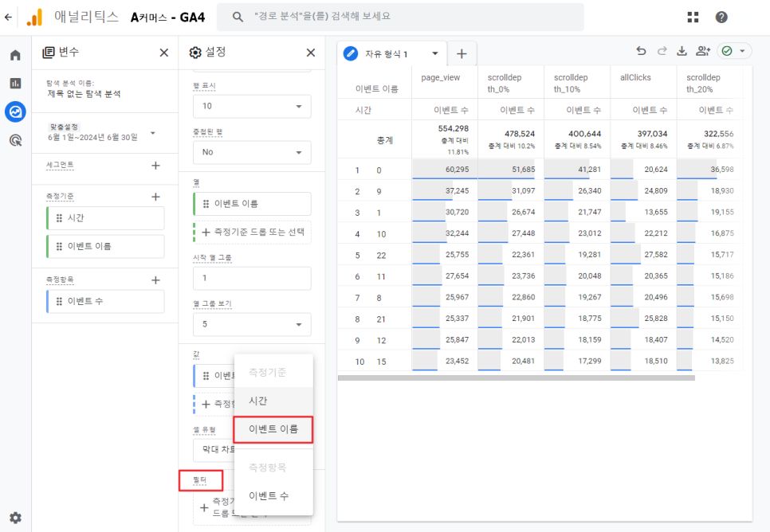Click the 이벤트 이름 chip under 열

point(252,204)
